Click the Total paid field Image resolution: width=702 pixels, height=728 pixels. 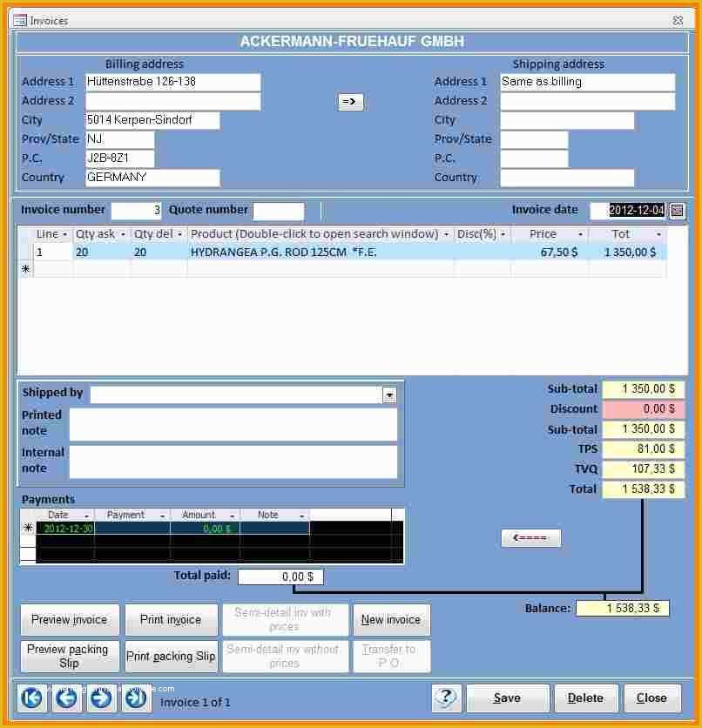(x=280, y=576)
